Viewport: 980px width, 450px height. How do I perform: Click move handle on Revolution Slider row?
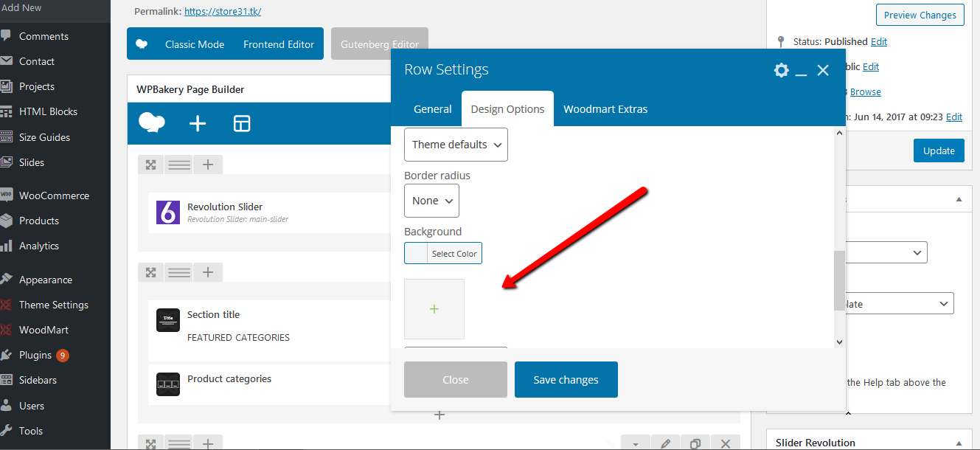coord(150,165)
